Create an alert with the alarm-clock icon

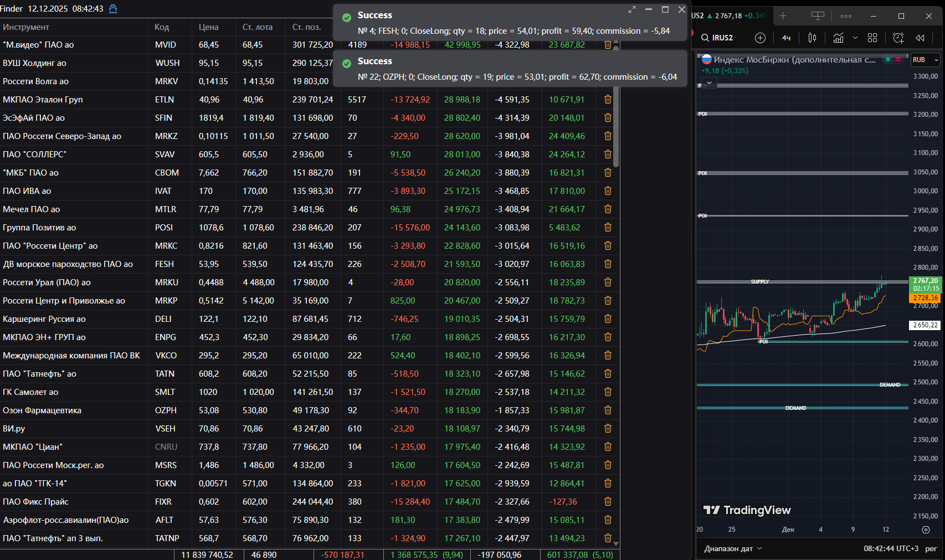tap(898, 38)
